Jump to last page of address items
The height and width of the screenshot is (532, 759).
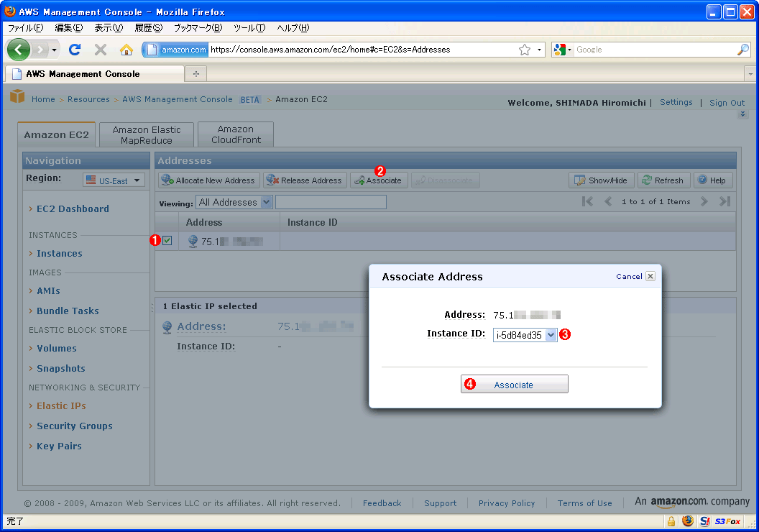click(x=724, y=201)
